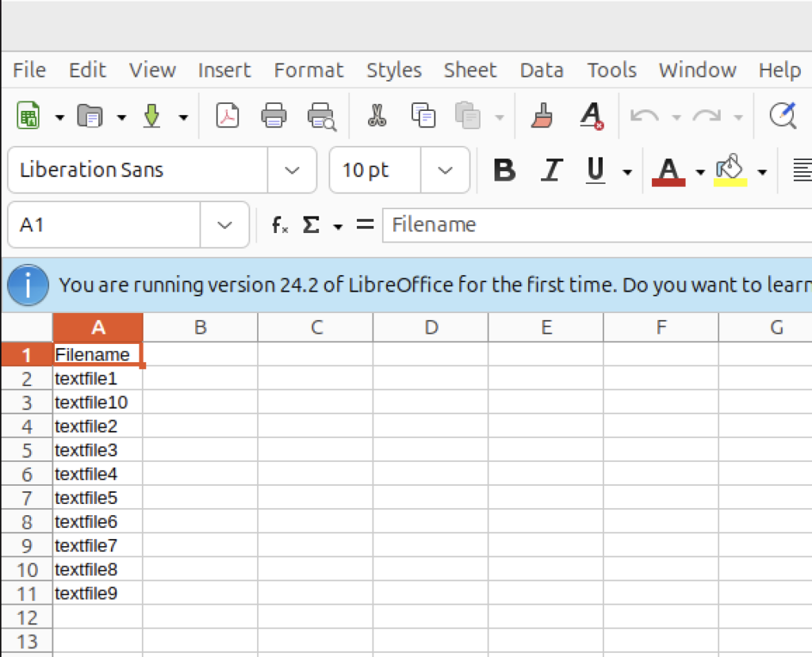
Task: Open the Format menu
Action: tap(308, 70)
